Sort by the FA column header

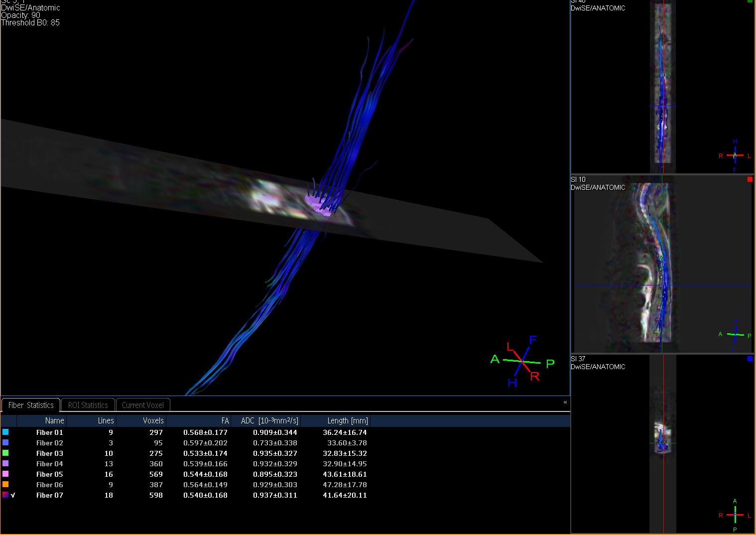[x=225, y=421]
